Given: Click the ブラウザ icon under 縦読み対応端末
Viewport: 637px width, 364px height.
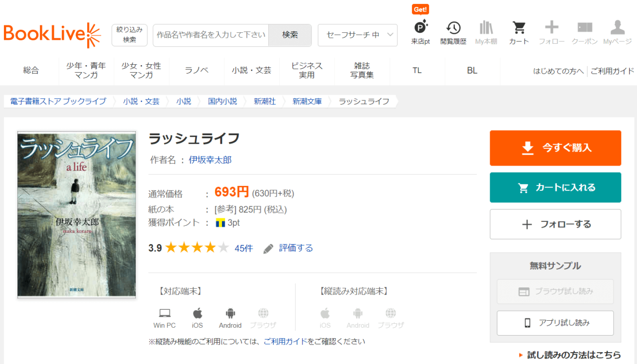Looking at the screenshot, I should click(x=391, y=313).
